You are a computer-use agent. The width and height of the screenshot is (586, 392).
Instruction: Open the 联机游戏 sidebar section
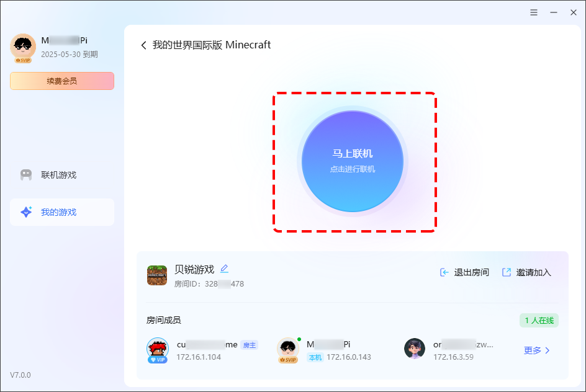pyautogui.click(x=62, y=175)
